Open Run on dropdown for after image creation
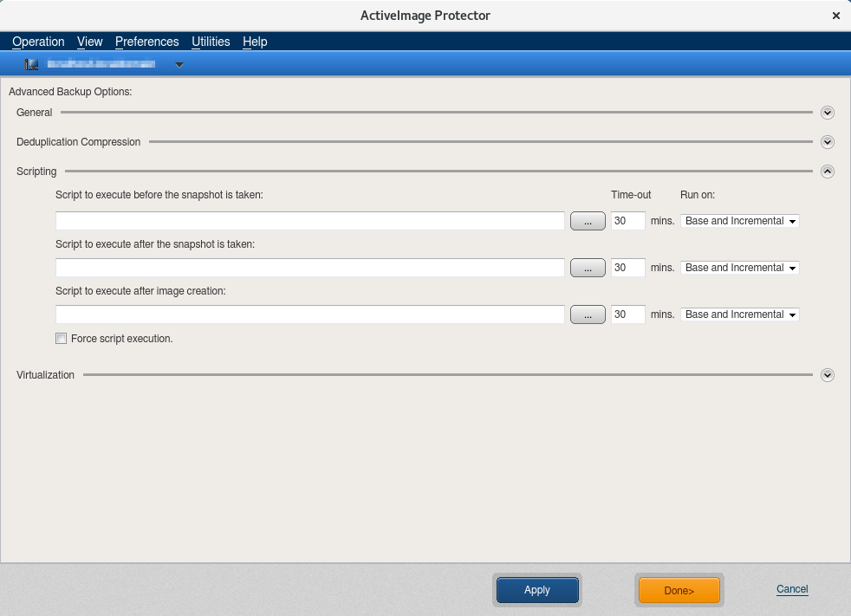851x616 pixels. 739,314
